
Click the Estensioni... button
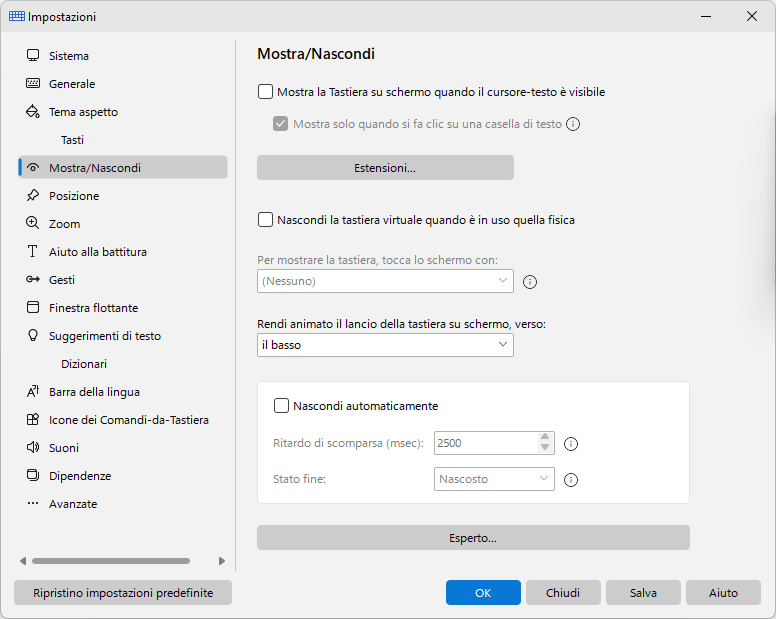(385, 168)
